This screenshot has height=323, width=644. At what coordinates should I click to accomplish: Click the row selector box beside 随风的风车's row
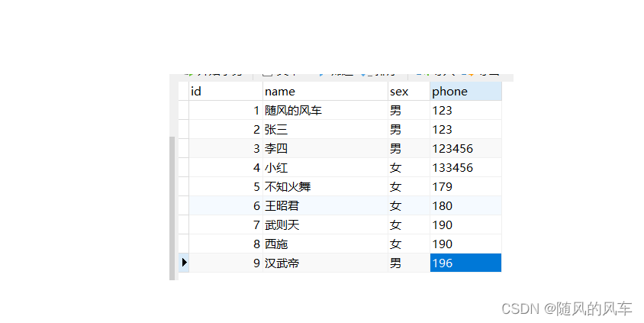click(x=184, y=110)
